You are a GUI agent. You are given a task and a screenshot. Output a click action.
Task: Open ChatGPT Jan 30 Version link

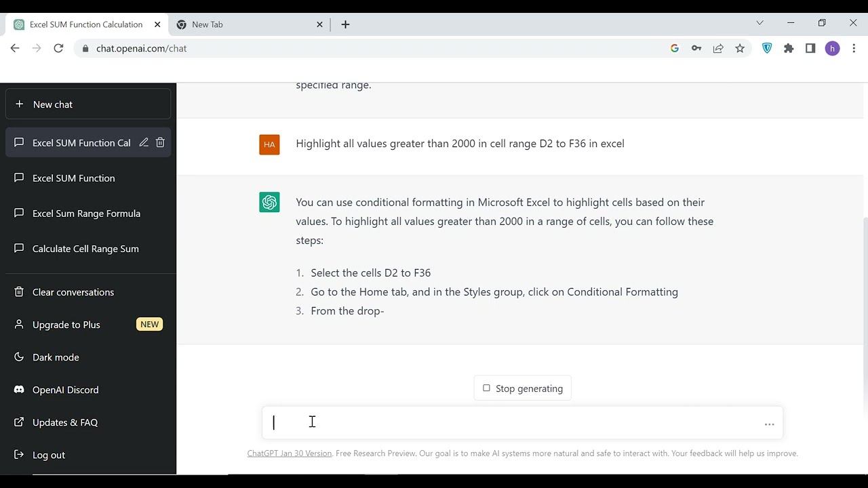290,453
